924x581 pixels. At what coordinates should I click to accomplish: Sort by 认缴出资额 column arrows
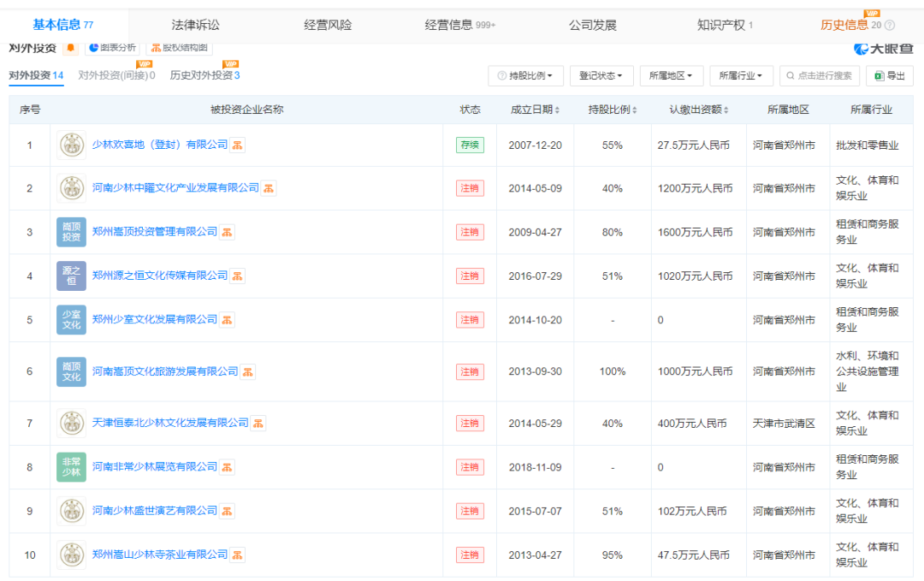pyautogui.click(x=725, y=109)
